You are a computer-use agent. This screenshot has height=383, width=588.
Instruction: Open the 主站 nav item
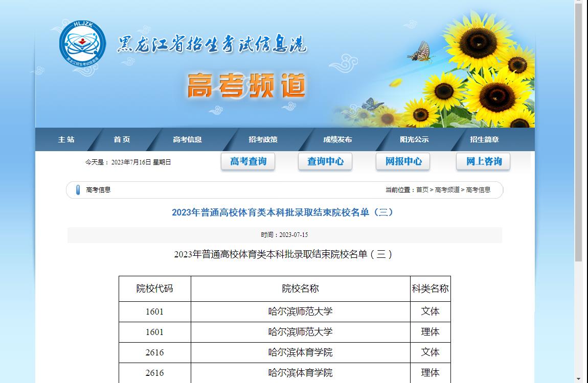[66, 139]
